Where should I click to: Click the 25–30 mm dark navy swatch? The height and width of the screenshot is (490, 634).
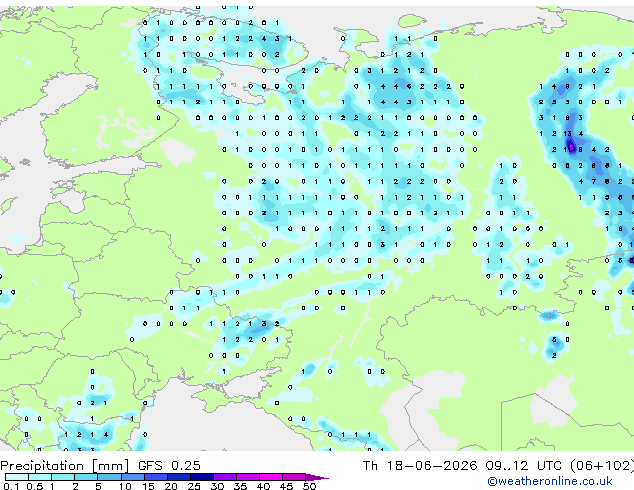[202, 477]
